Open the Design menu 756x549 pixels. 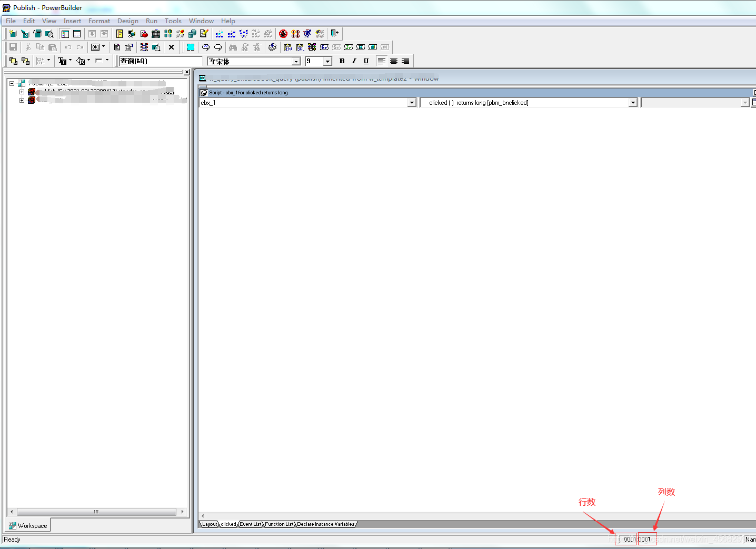coord(128,21)
